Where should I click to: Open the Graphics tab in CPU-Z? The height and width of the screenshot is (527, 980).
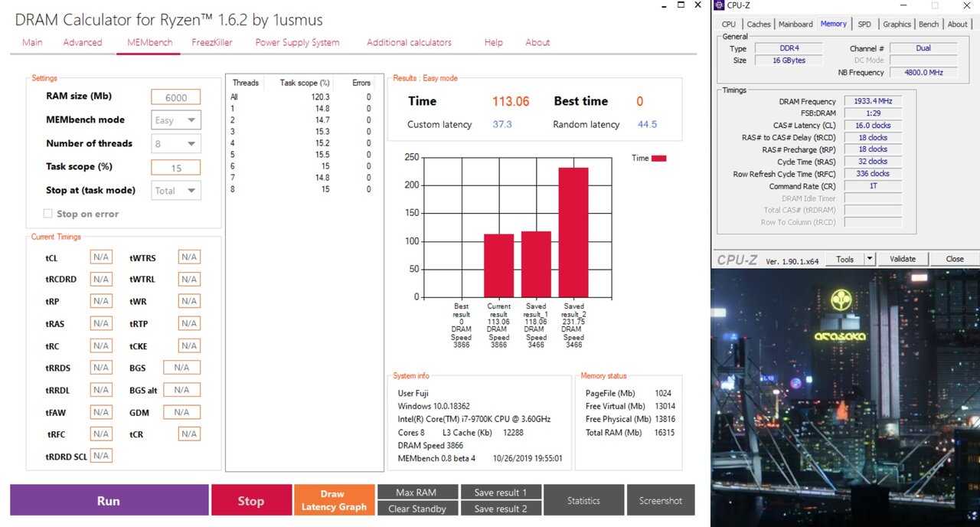[897, 24]
